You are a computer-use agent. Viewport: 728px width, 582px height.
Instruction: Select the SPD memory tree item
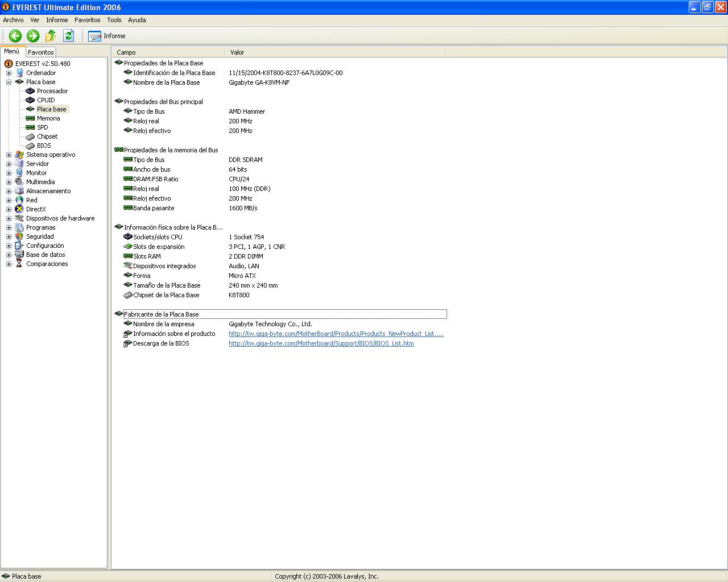coord(42,127)
